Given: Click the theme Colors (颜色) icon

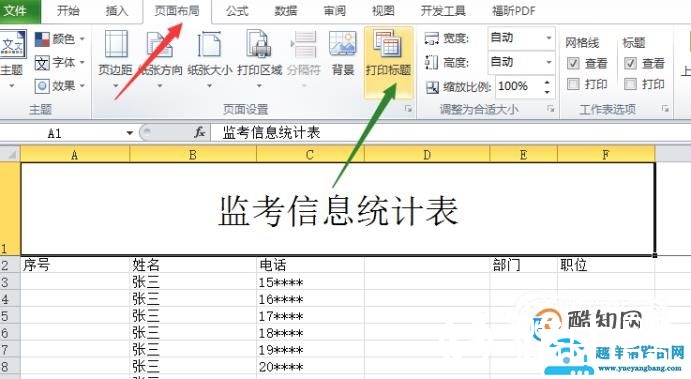Looking at the screenshot, I should pos(42,40).
